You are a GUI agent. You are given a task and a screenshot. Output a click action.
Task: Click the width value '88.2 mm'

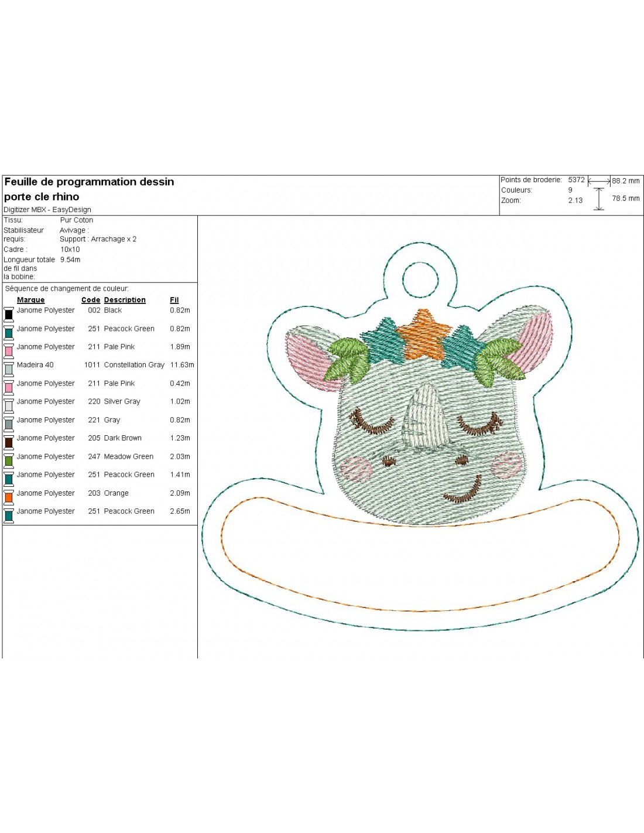click(626, 181)
